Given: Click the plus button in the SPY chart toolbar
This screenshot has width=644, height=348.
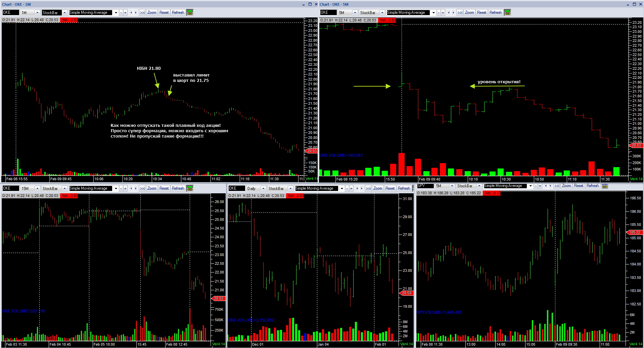Looking at the screenshot, I should click(x=540, y=186).
